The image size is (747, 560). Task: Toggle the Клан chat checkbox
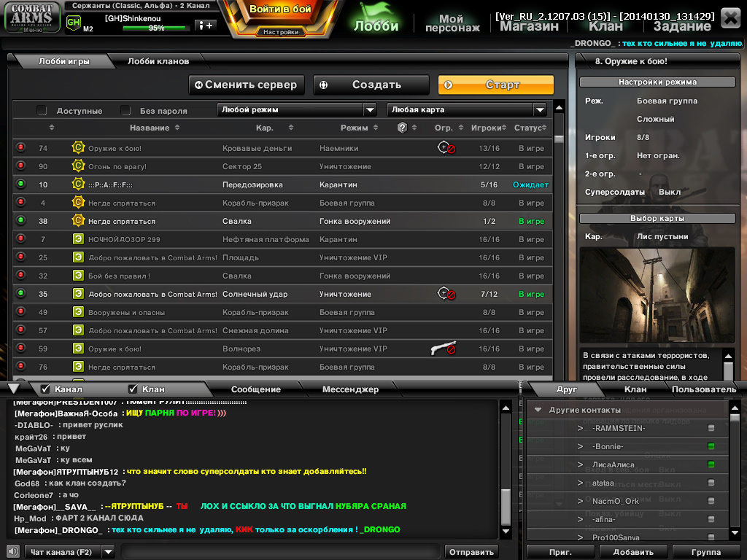pos(133,389)
